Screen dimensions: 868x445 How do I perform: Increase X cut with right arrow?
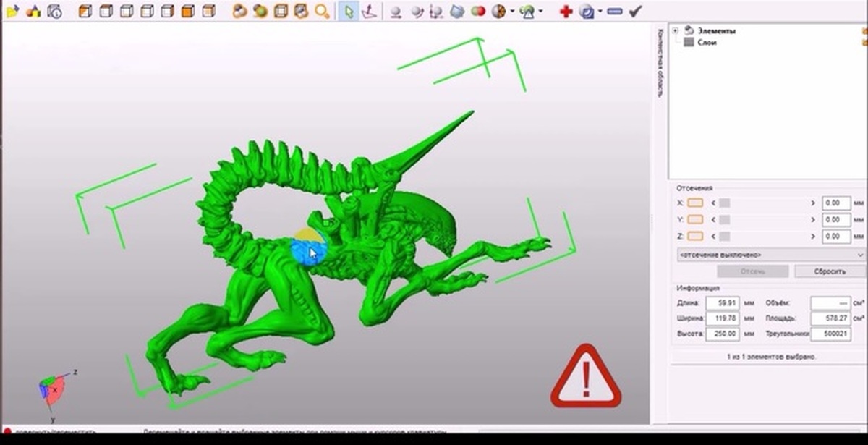coord(813,203)
